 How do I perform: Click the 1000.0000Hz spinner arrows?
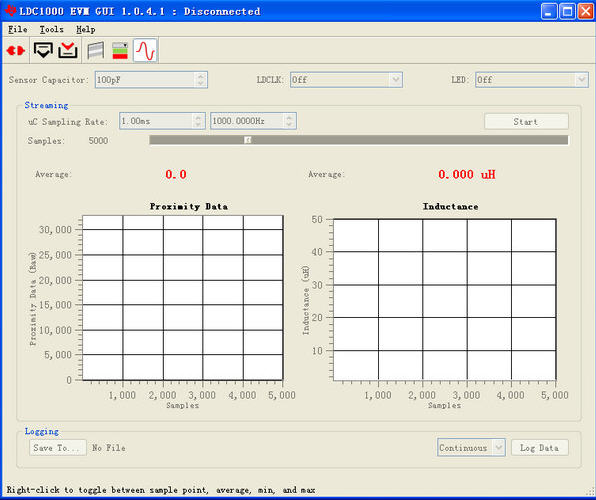click(x=289, y=121)
